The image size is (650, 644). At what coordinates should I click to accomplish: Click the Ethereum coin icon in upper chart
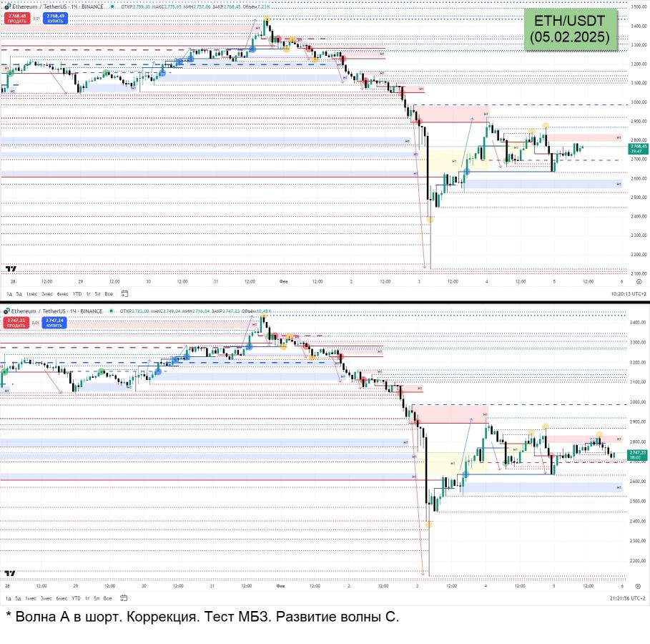6,6
